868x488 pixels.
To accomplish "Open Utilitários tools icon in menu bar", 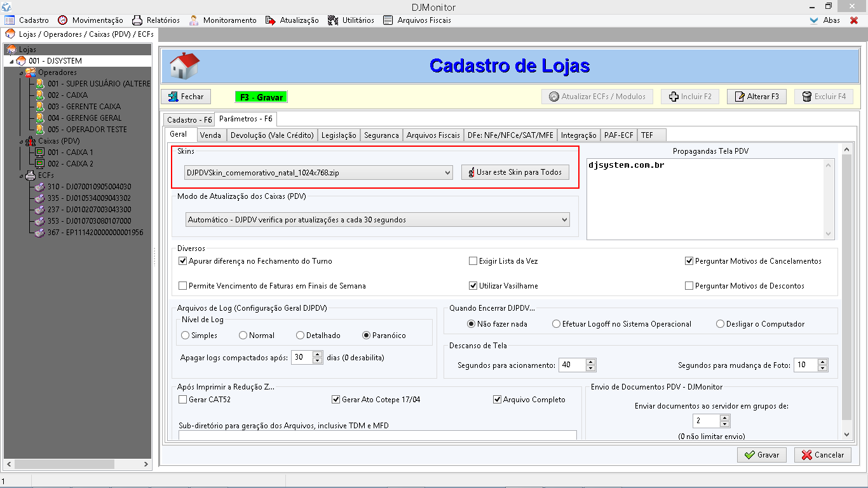I will click(x=333, y=20).
